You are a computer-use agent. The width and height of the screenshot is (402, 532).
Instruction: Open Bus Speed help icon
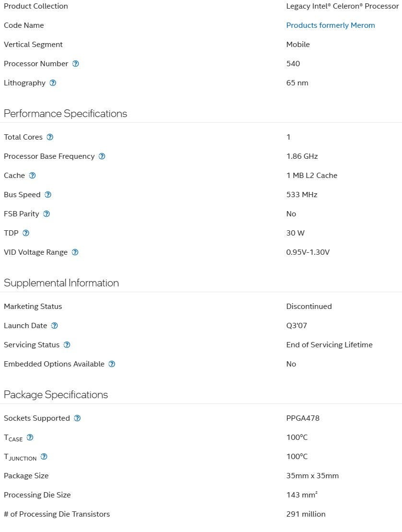tap(48, 195)
